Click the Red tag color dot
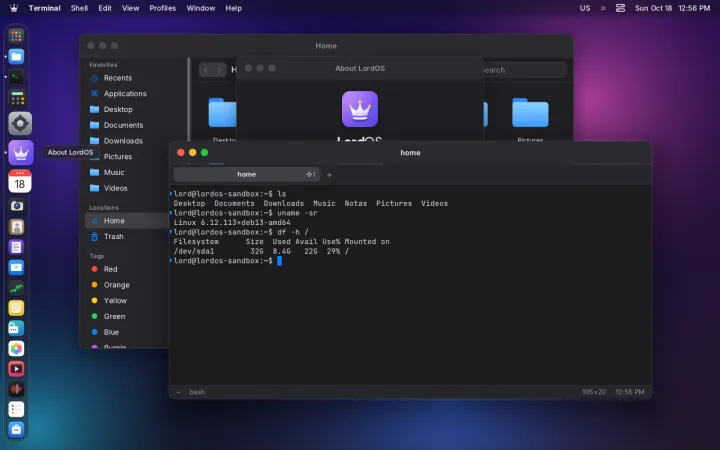The height and width of the screenshot is (450, 720). (95, 269)
